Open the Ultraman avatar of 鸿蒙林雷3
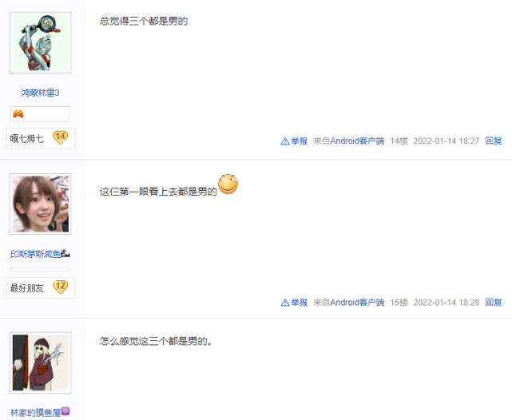 [41, 43]
